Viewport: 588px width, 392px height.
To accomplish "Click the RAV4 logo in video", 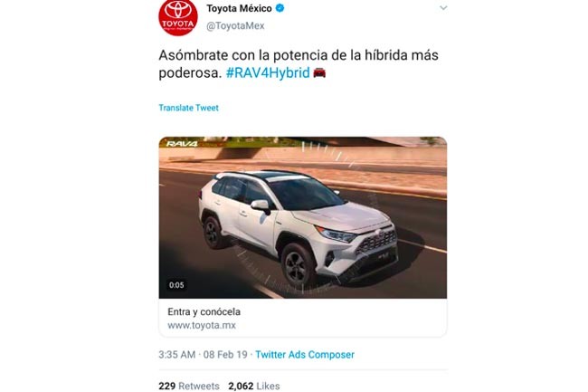I will click(x=182, y=144).
